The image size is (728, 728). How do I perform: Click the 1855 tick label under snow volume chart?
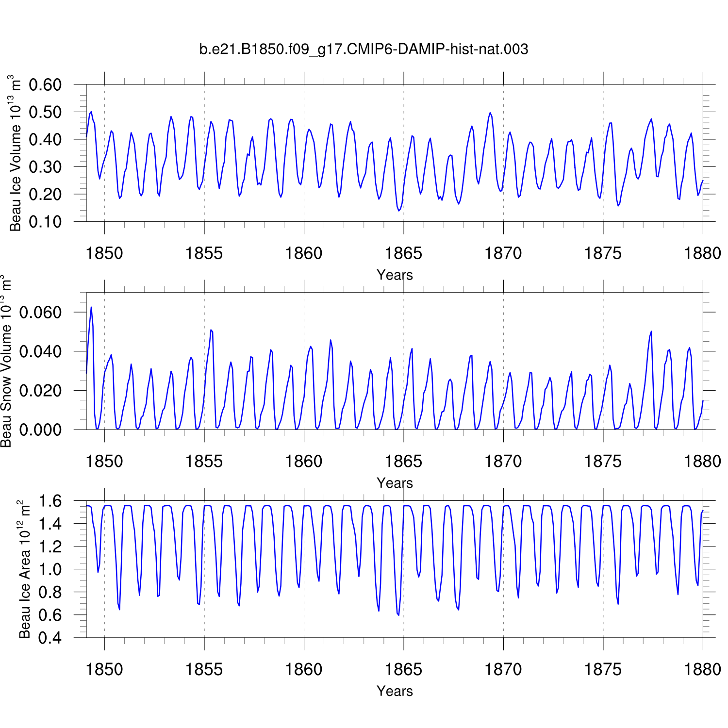click(x=204, y=461)
